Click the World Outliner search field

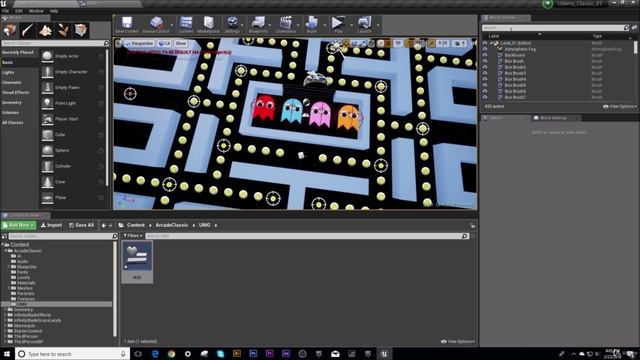click(553, 28)
